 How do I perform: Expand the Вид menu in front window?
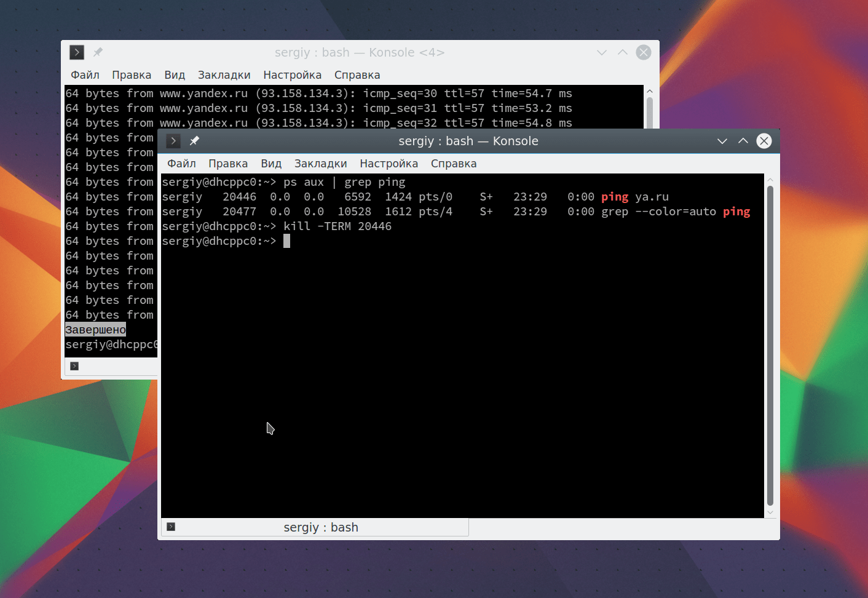click(x=271, y=164)
